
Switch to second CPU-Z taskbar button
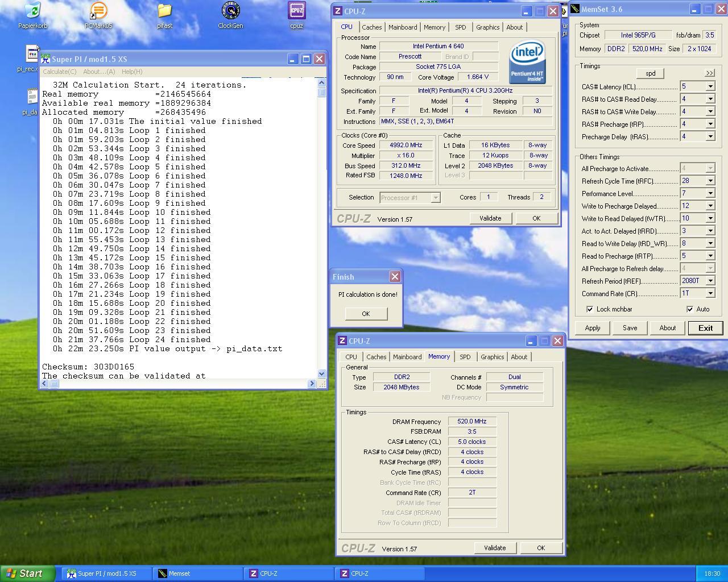379,573
